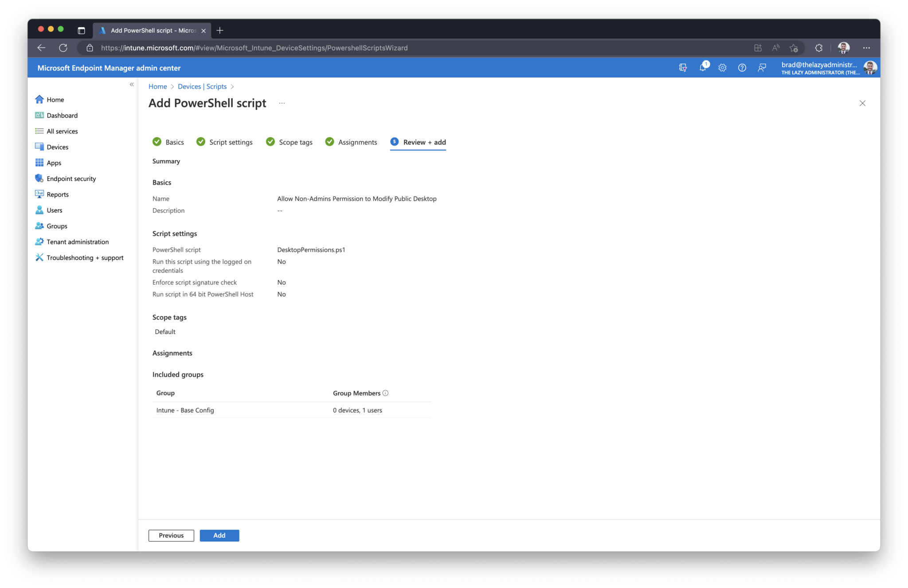
Task: Open directory and subscription filter icon
Action: pos(683,68)
